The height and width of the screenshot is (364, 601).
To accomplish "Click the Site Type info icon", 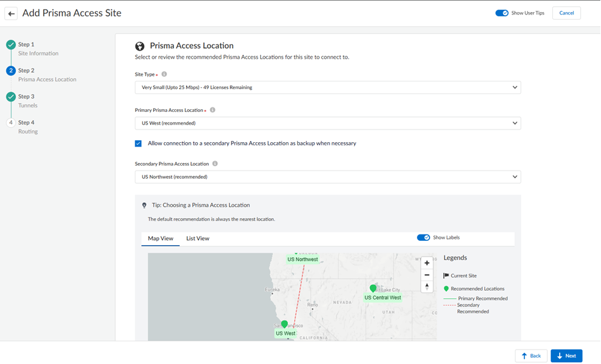I will (164, 75).
